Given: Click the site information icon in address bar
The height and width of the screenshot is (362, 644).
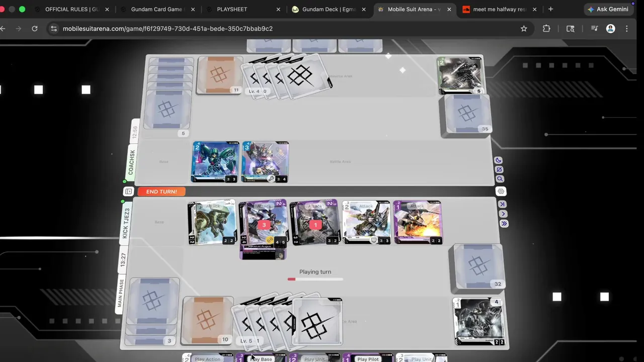Looking at the screenshot, I should point(54,29).
